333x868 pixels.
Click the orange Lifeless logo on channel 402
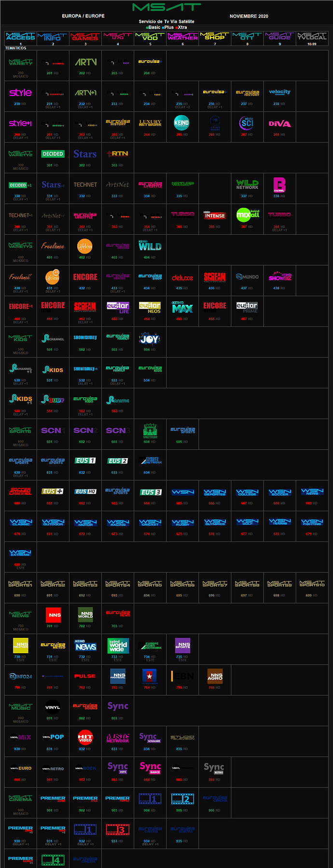tap(85, 246)
